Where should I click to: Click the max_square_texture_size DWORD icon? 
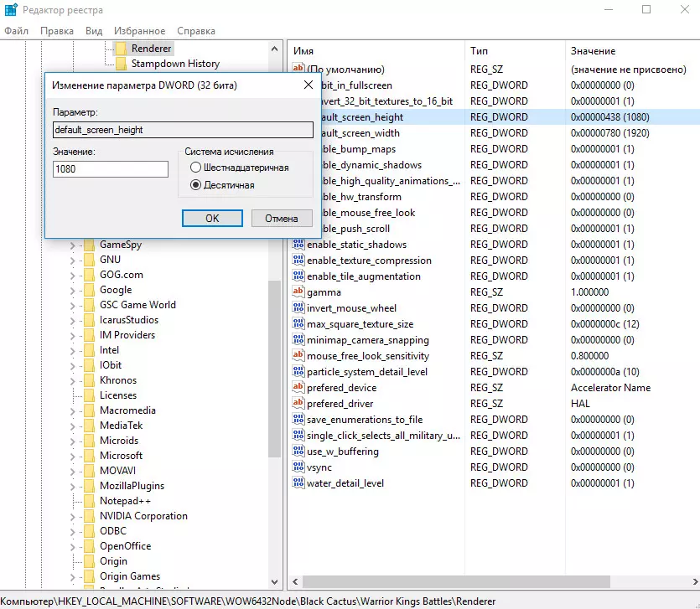[x=298, y=324]
